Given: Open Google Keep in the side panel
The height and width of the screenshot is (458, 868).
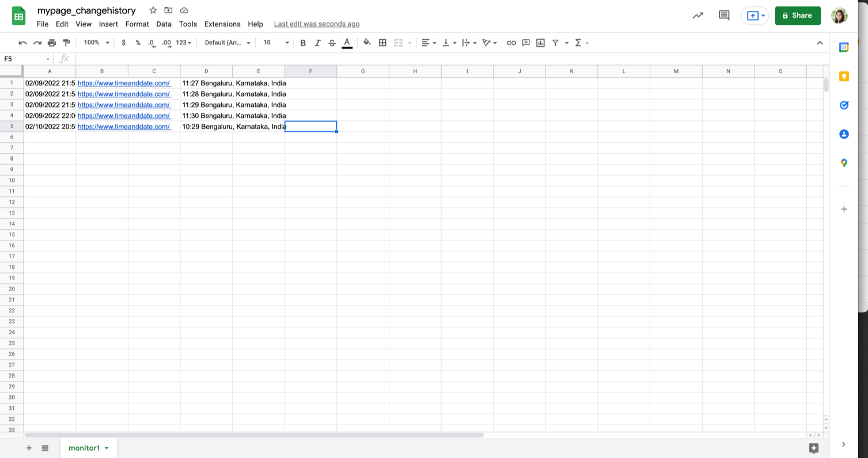Looking at the screenshot, I should click(843, 76).
